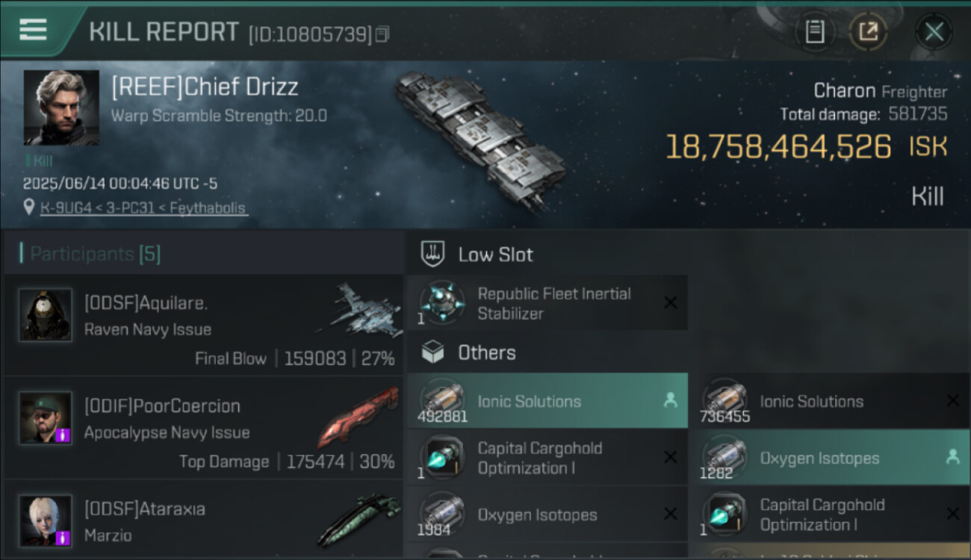The height and width of the screenshot is (560, 971).
Task: View Chief Drizz's character portrait
Action: 61,108
